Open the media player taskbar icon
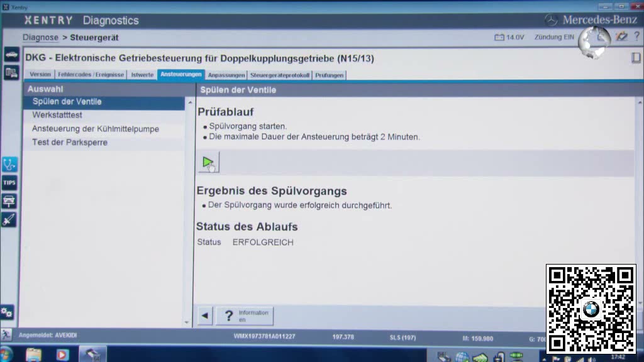644x362 pixels. [x=62, y=354]
